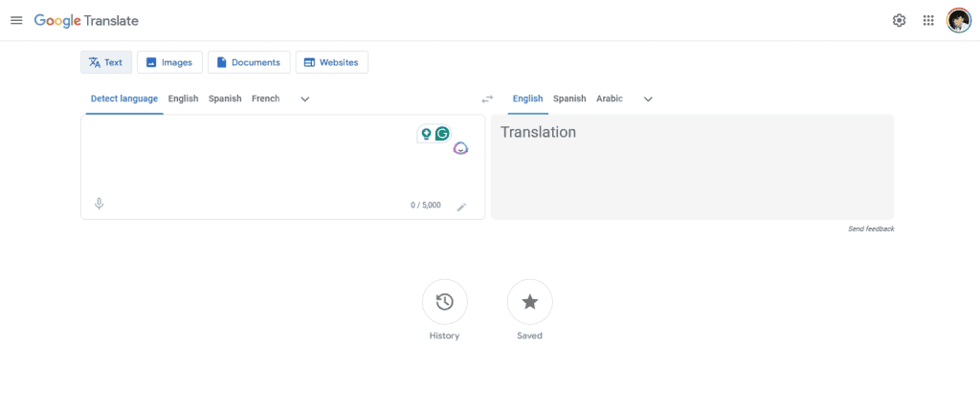This screenshot has width=980, height=413.
Task: Expand the source language list
Action: point(305,98)
